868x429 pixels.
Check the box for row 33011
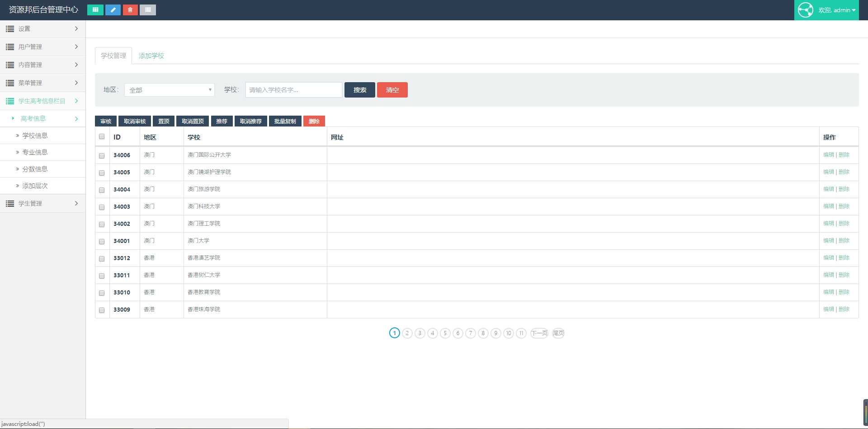pos(102,276)
